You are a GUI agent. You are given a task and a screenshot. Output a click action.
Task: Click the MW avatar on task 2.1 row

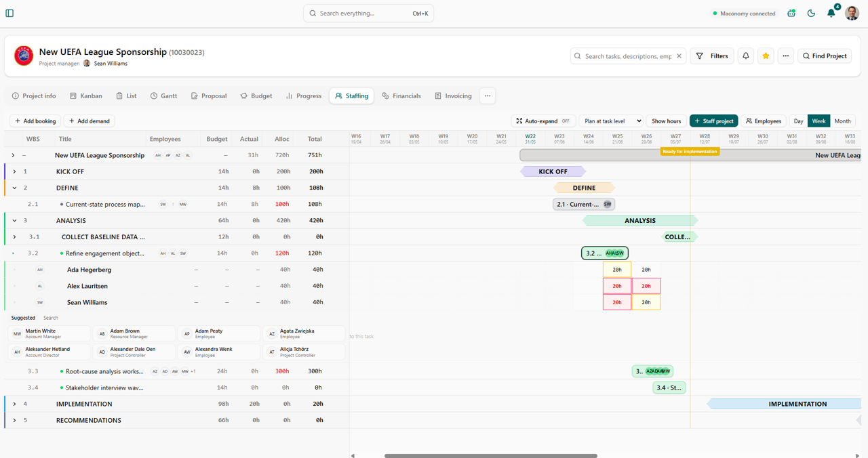point(183,205)
